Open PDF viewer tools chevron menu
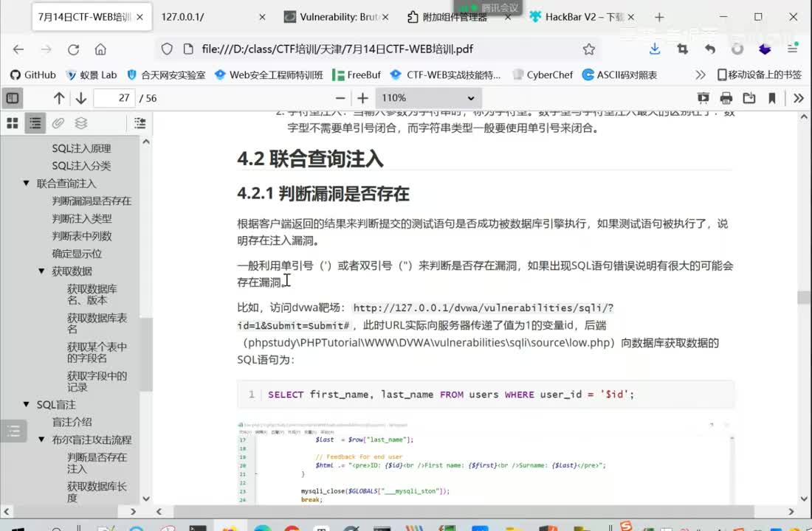812x531 pixels. pos(798,98)
